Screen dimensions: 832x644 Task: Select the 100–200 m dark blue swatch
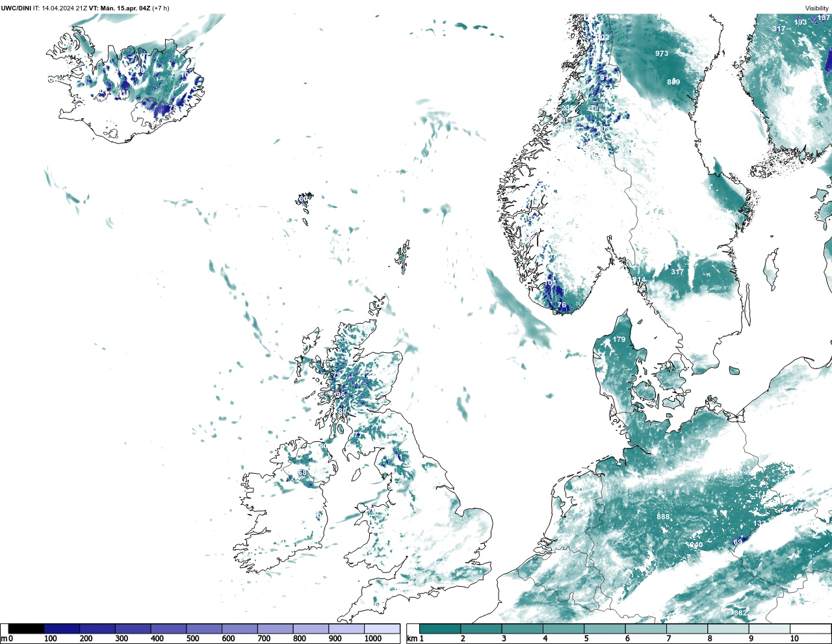click(x=62, y=628)
